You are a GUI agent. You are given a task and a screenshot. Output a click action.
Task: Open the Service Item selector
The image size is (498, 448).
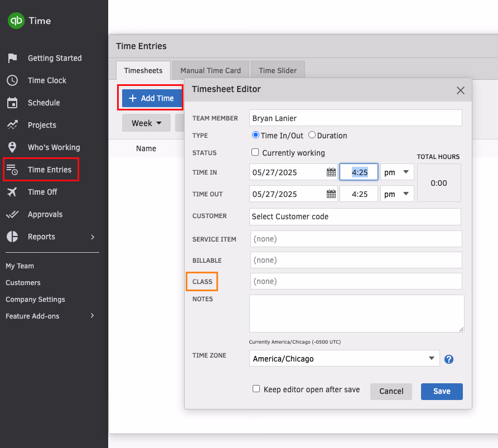pos(356,239)
